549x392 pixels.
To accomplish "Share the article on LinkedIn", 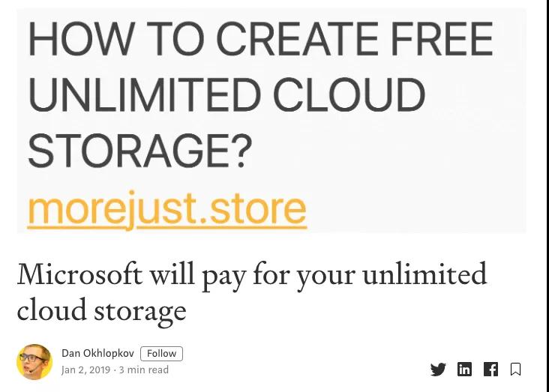I will pyautogui.click(x=464, y=369).
